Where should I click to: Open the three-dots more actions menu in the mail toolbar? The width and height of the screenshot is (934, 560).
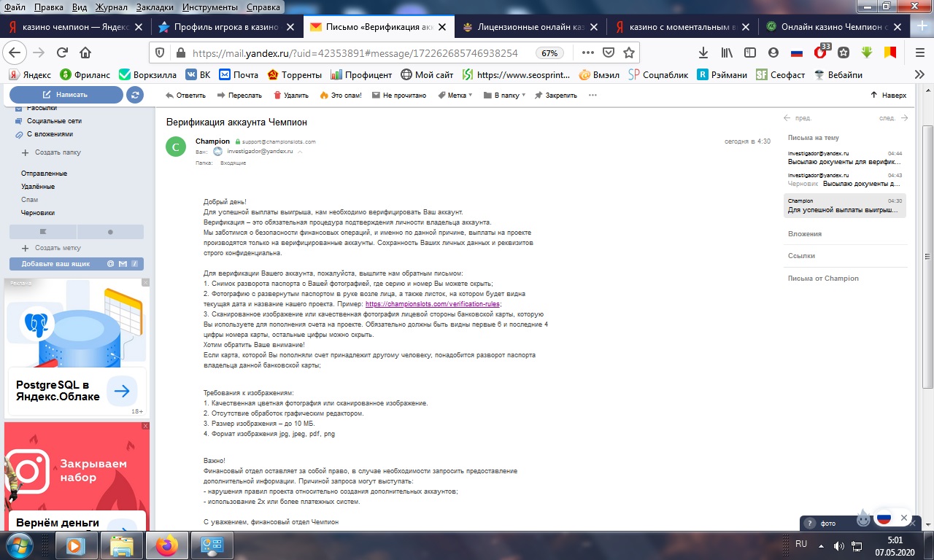[x=593, y=95]
